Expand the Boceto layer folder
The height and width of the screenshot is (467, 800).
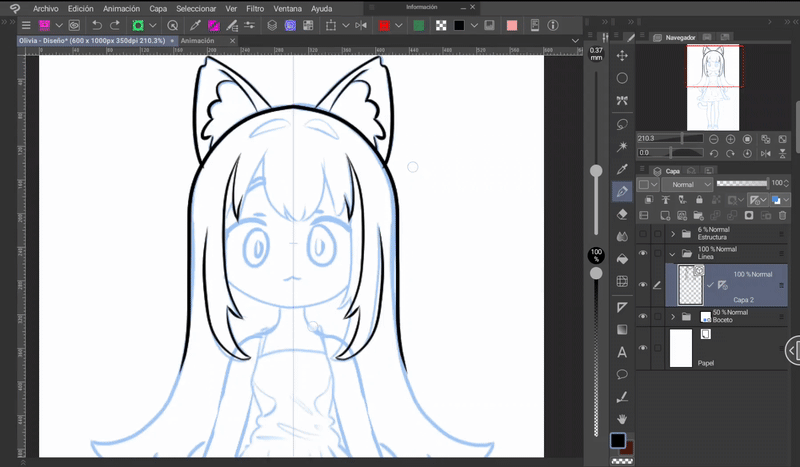671,316
